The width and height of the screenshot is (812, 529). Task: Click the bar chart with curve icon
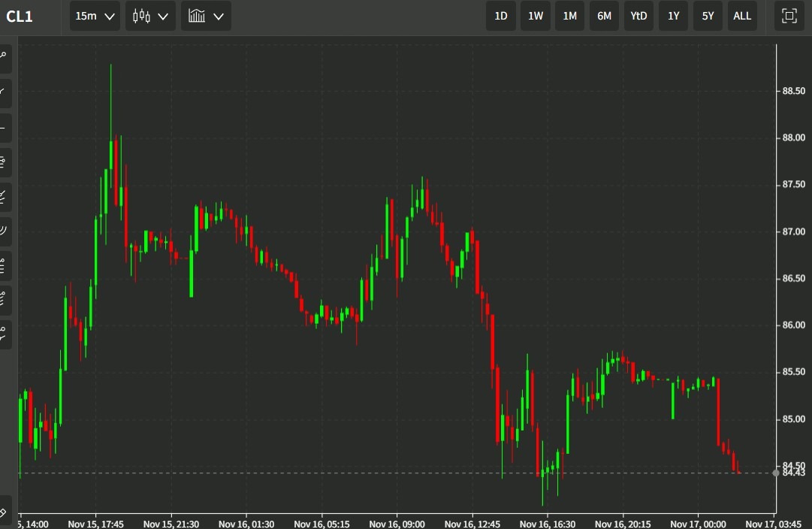(x=199, y=16)
